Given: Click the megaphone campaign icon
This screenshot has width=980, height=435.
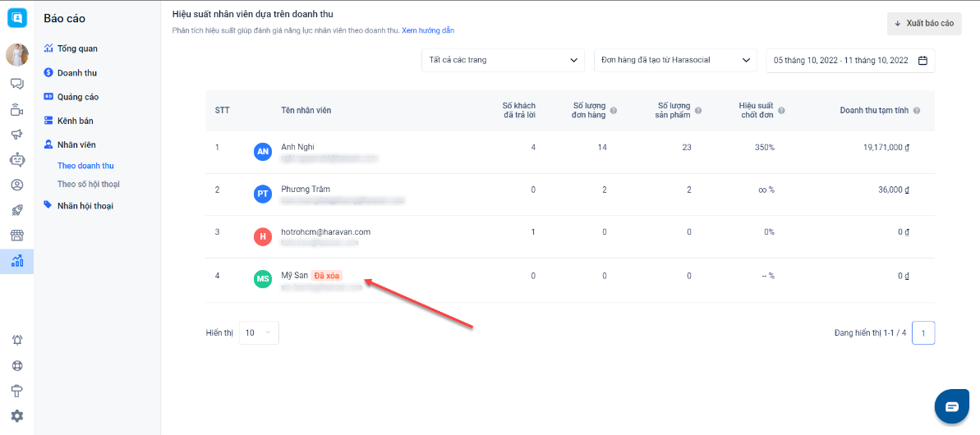Looking at the screenshot, I should click(16, 135).
